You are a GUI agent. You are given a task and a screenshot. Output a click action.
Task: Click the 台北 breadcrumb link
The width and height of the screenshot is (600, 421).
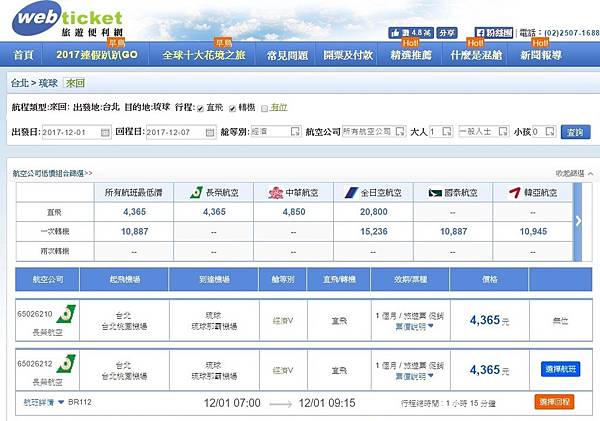click(x=20, y=83)
